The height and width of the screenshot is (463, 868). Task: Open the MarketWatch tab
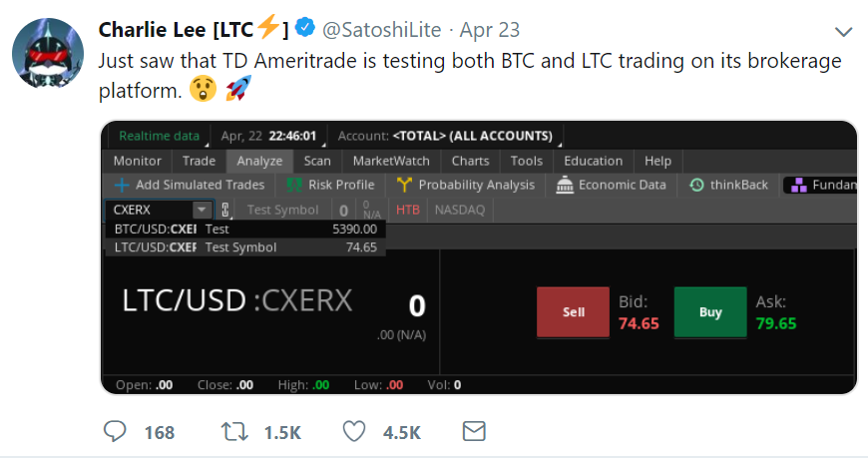click(391, 161)
